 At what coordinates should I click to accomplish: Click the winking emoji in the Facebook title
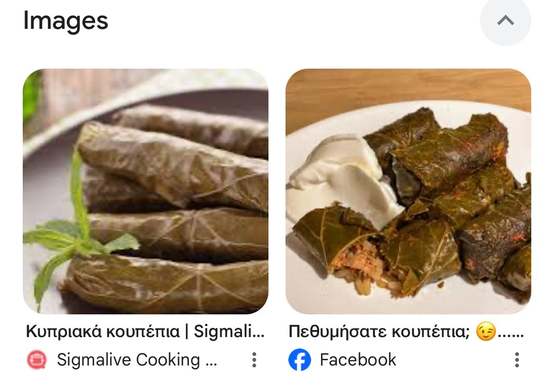tap(486, 331)
